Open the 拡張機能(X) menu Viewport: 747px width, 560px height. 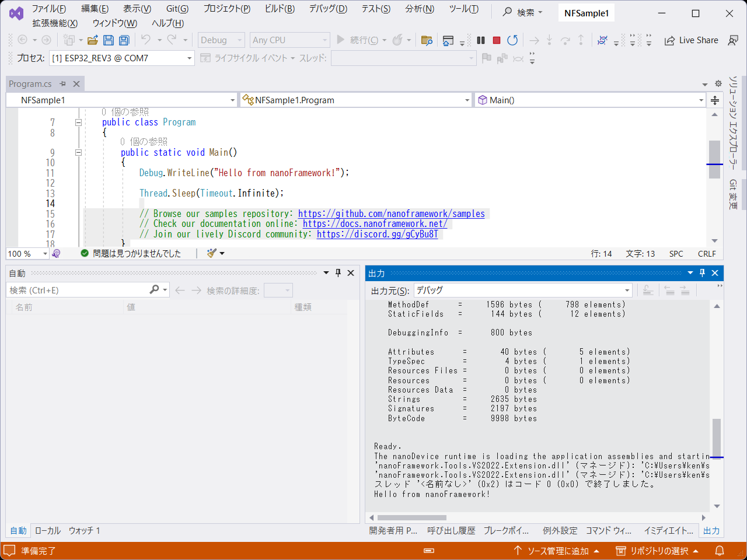click(55, 23)
